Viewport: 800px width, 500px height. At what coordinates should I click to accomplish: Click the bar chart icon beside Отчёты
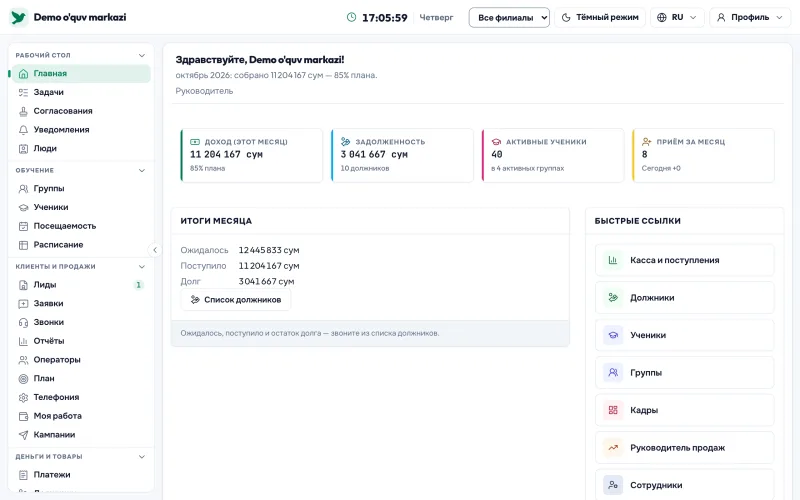23,341
